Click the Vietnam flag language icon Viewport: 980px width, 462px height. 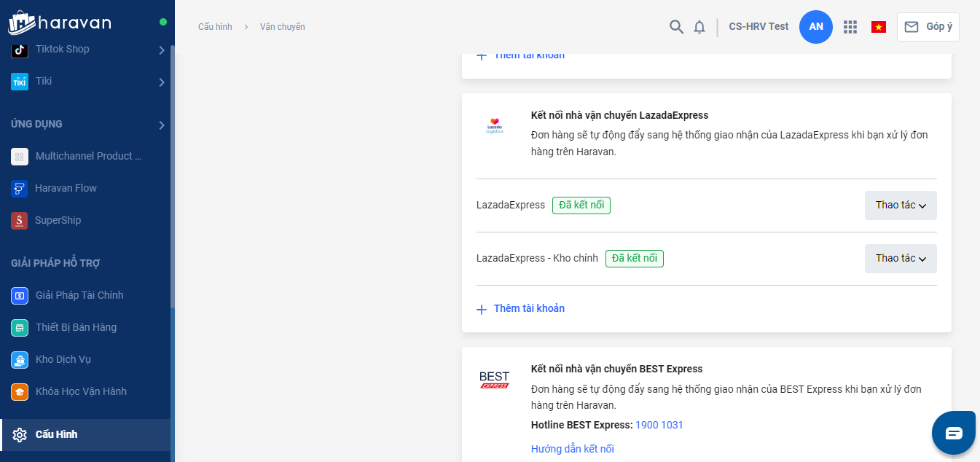click(879, 27)
